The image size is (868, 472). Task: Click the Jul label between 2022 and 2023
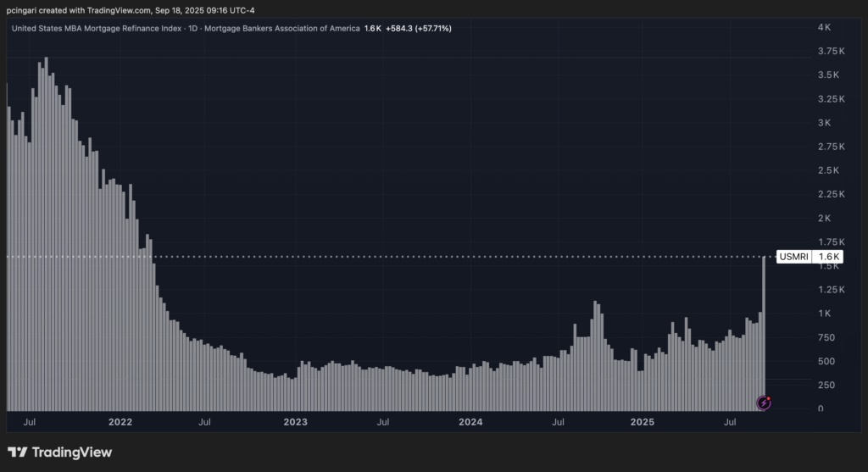pyautogui.click(x=205, y=421)
